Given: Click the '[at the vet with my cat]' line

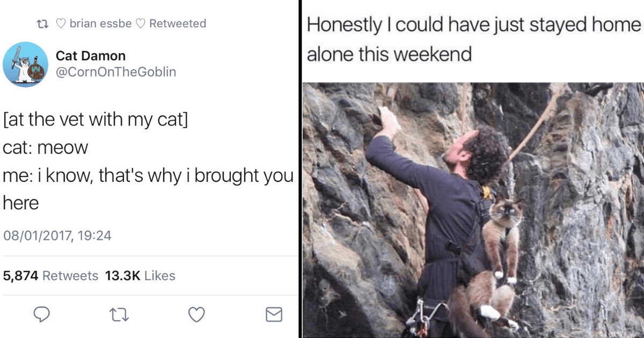Looking at the screenshot, I should (x=96, y=121).
